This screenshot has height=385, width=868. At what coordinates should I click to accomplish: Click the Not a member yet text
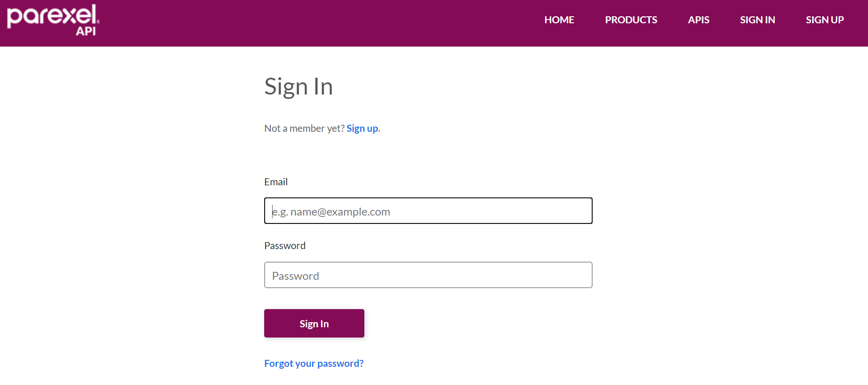[304, 128]
